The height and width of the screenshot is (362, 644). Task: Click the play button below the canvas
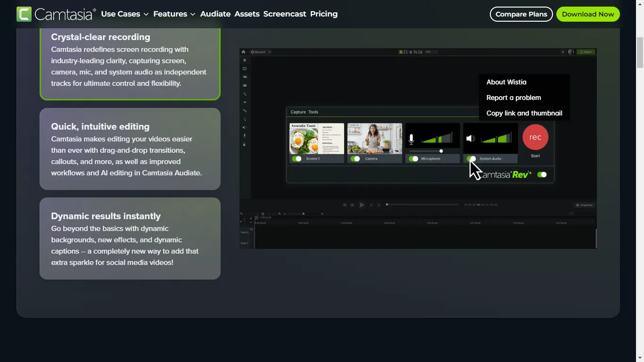(362, 205)
